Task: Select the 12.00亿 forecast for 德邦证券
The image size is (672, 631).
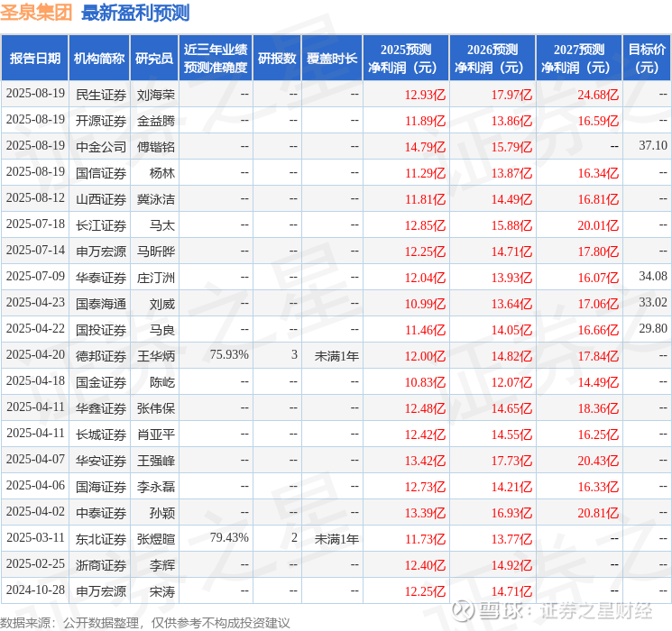Action: (425, 356)
